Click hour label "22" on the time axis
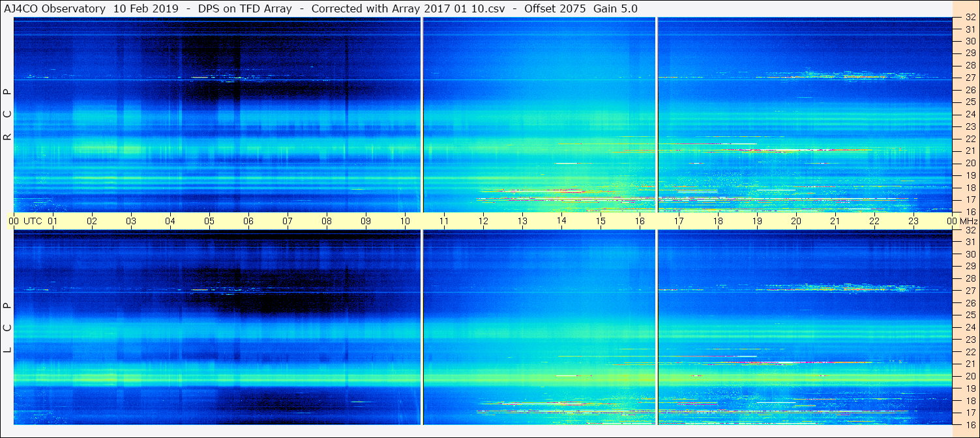980x438 pixels. [874, 221]
